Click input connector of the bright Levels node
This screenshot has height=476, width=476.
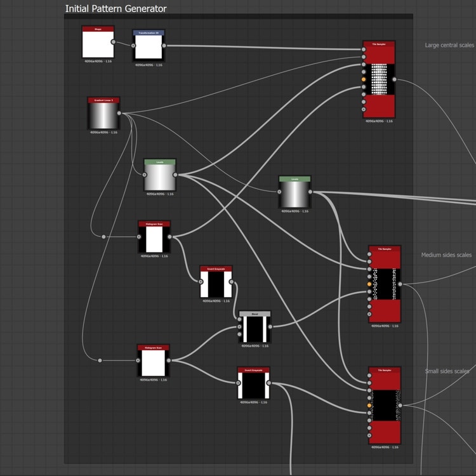[145, 175]
